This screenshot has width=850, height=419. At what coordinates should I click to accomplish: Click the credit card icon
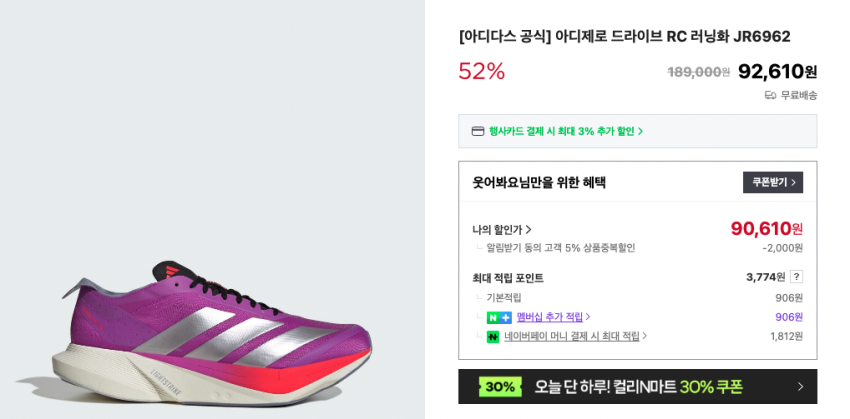pos(479,131)
